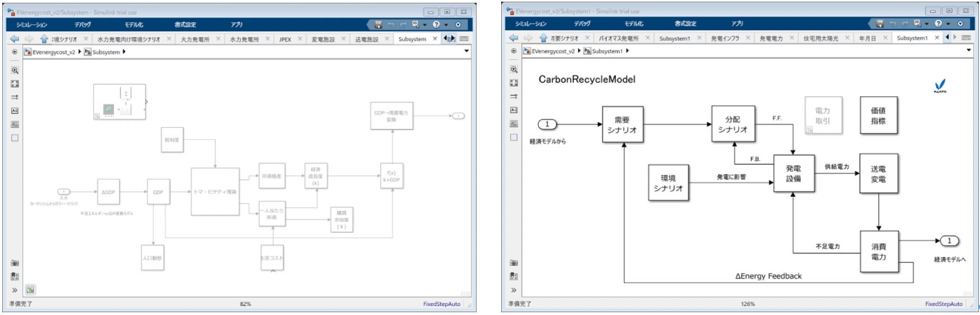Click the Undo icon in left window toolbar
Viewport: 980px width, 315px height.
tap(391, 25)
